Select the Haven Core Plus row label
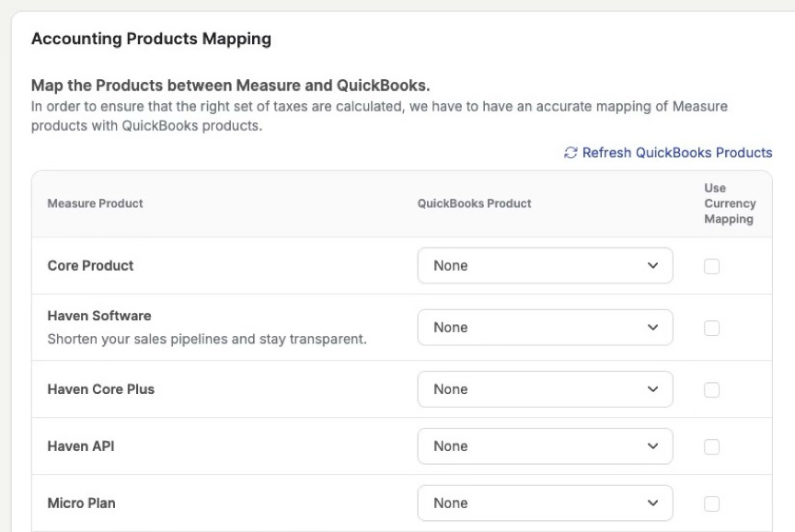 click(x=100, y=389)
